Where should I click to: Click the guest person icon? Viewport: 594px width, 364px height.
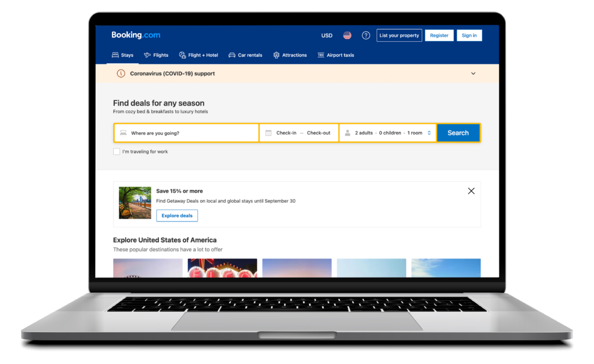point(347,133)
